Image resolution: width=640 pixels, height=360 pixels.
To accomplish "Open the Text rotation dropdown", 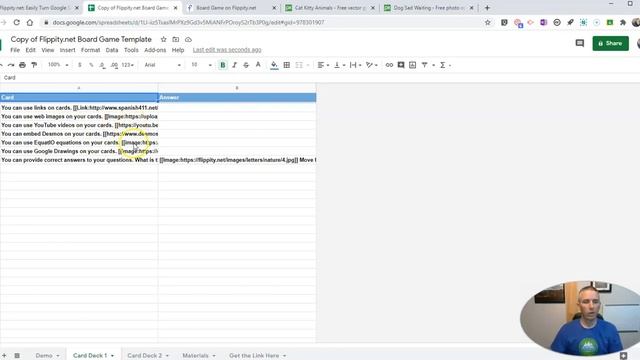I will coord(371,65).
